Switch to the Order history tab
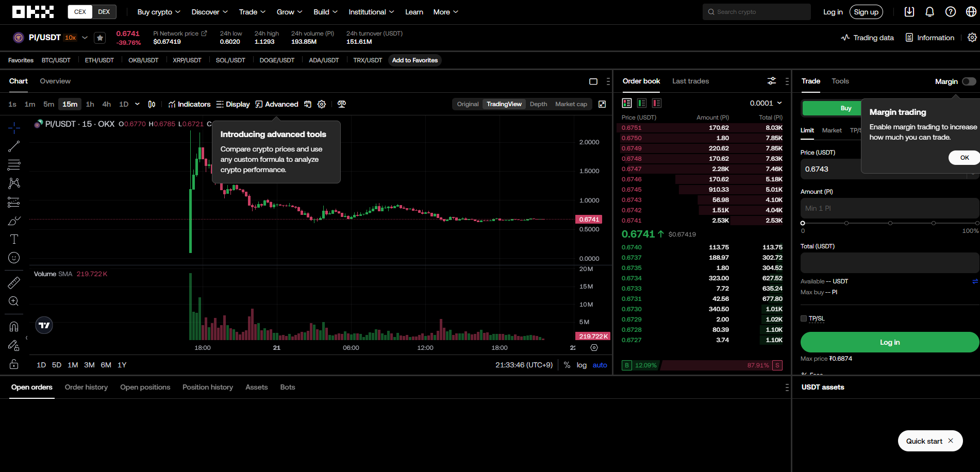The width and height of the screenshot is (980, 472). (x=86, y=387)
